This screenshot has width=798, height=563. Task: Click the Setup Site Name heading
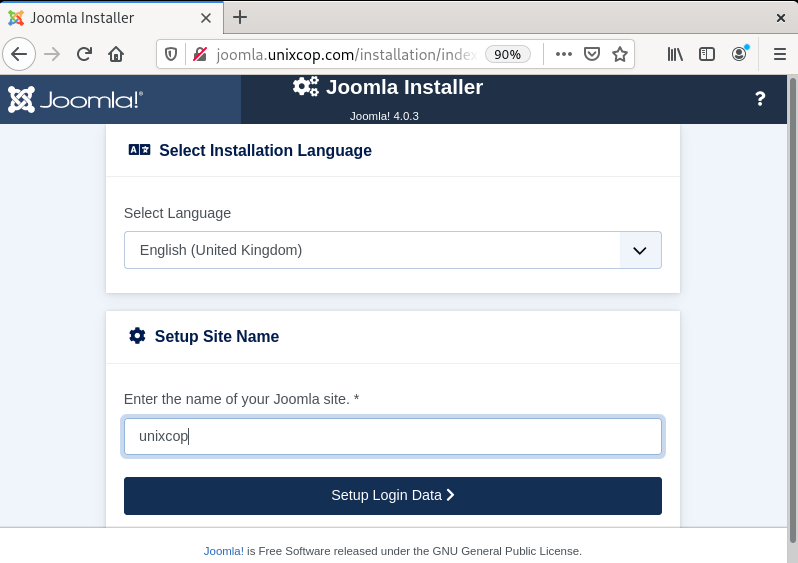point(217,336)
